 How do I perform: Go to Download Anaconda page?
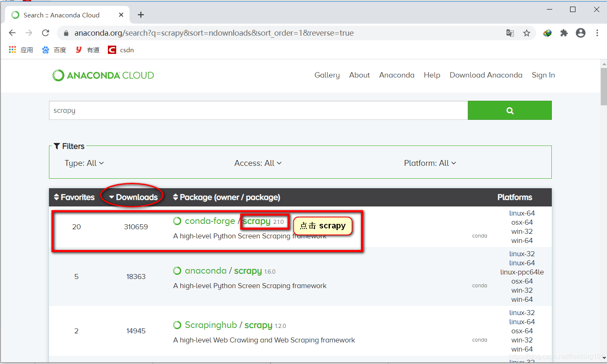[486, 75]
